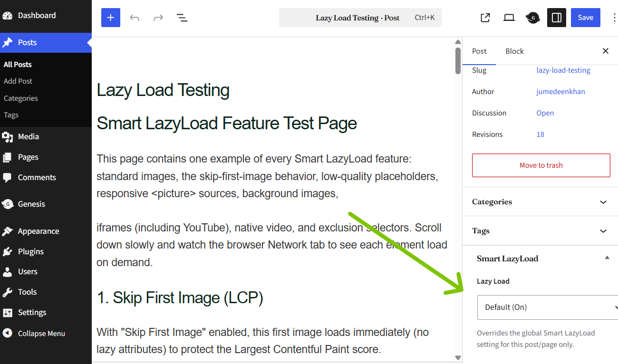Click paragraph starting 'iframes (including YouTube)'
The image size is (618, 364).
pos(272,245)
